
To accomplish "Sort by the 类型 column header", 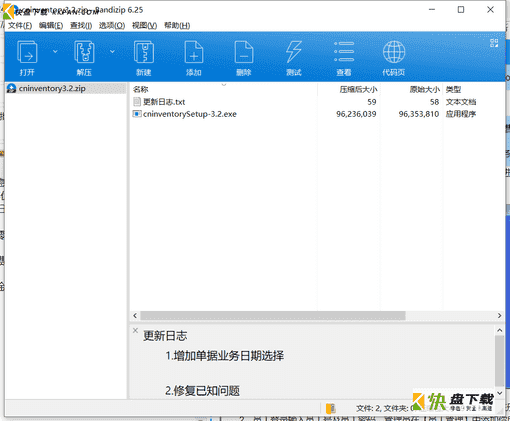I will (453, 89).
